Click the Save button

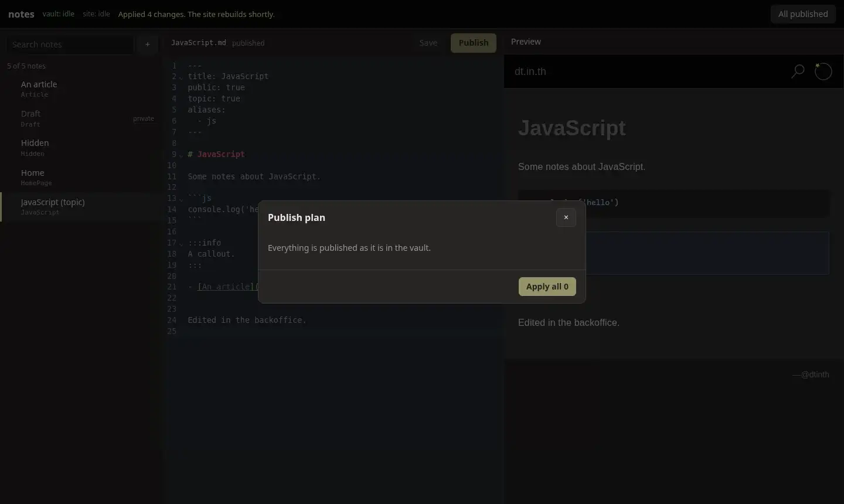(x=428, y=43)
